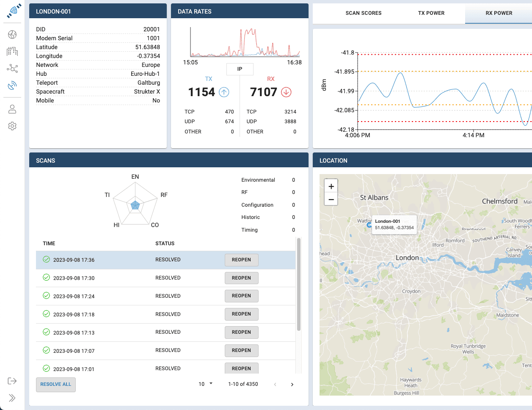Open the buildings icon in sidebar
The image size is (532, 410).
(x=12, y=52)
